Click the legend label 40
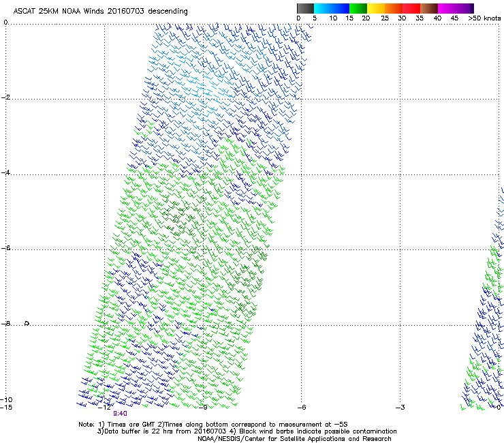This screenshot has width=504, height=443. point(437,18)
